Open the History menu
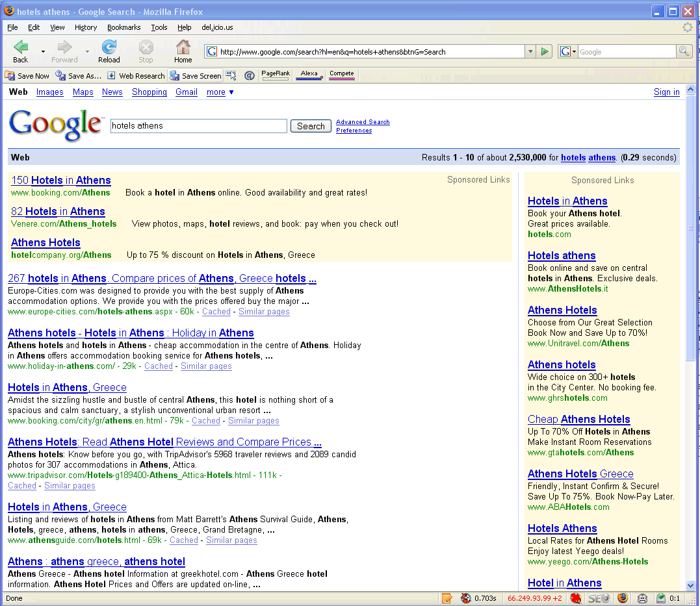Viewport: 700px width, 606px height. [86, 28]
